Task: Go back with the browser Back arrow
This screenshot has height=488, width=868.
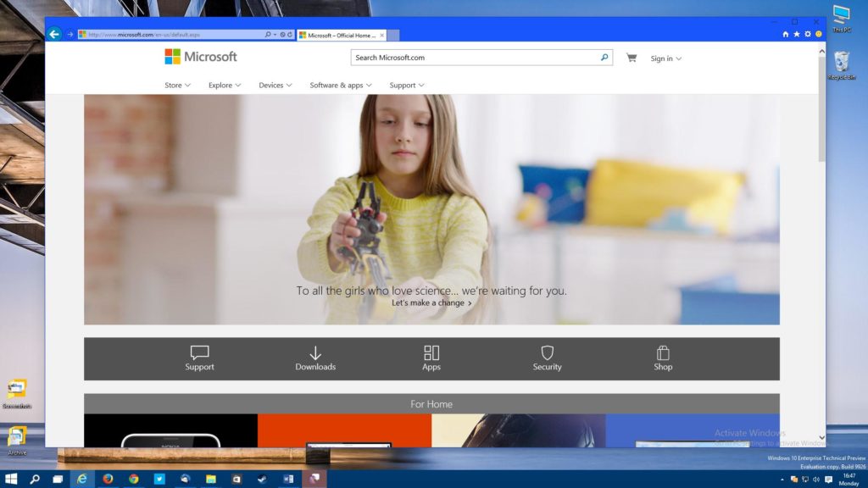Action: coord(53,34)
